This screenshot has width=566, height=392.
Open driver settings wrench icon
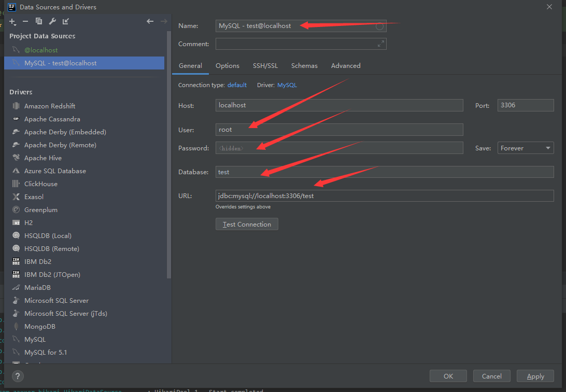[x=52, y=21]
